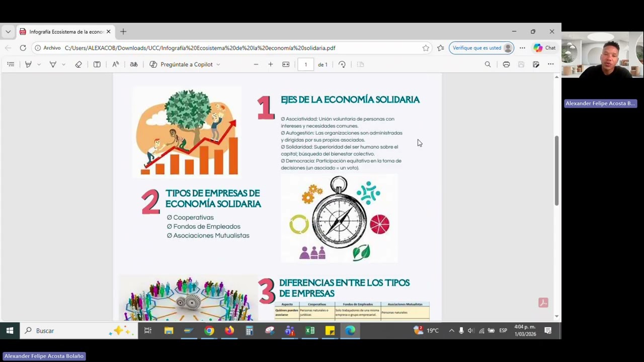Click the Fit to width icon
This screenshot has height=362, width=644.
click(x=286, y=64)
